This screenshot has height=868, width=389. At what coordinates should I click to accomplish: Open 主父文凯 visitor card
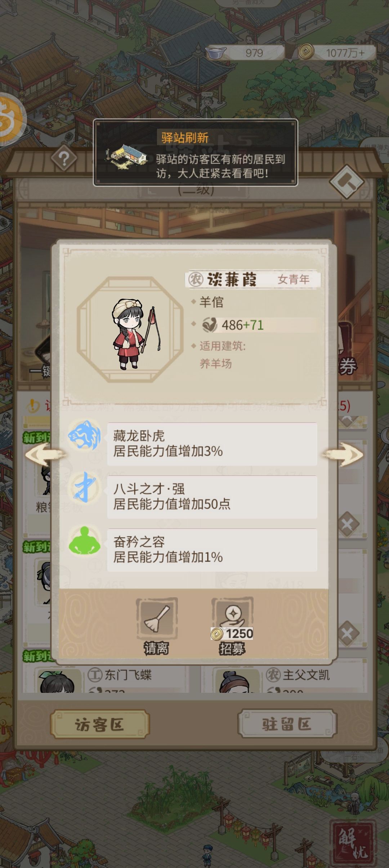pos(283,679)
